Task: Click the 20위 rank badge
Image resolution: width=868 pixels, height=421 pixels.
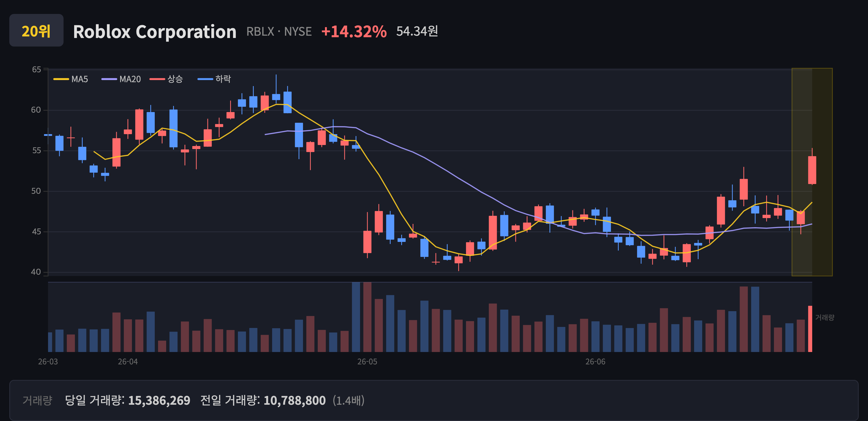Action: (36, 30)
